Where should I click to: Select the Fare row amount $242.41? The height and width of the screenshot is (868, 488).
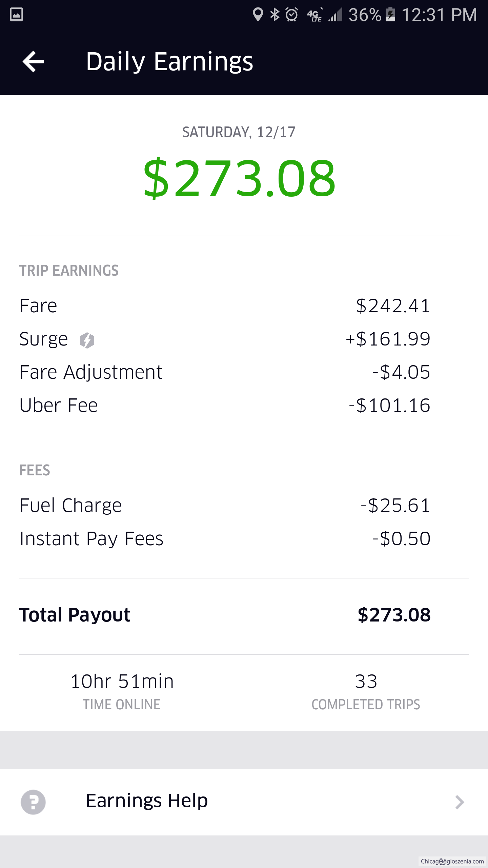point(393,305)
